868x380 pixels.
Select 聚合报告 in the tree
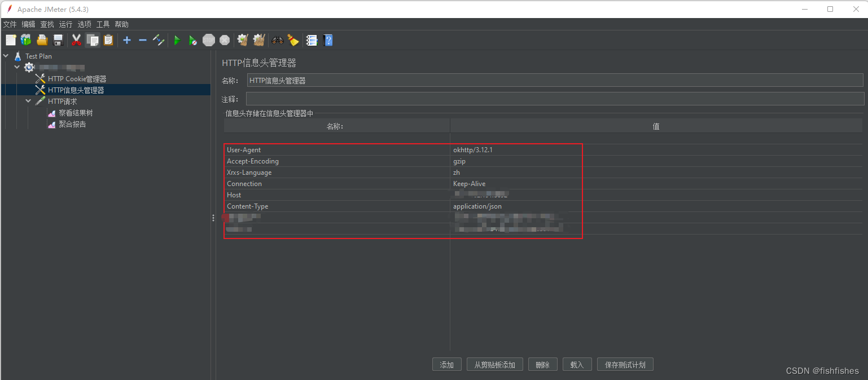[x=72, y=124]
